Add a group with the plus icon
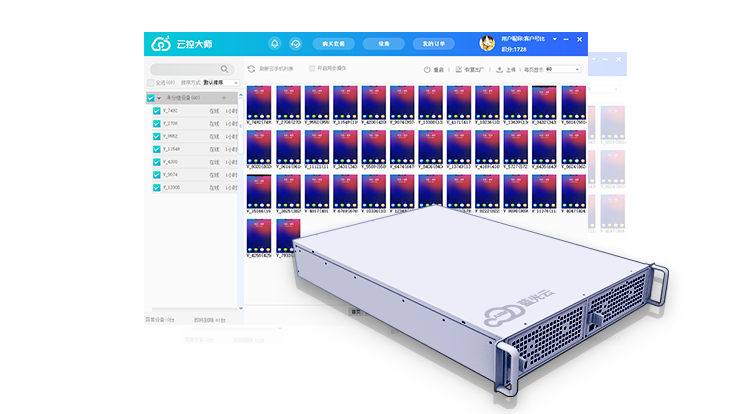This screenshot has height=414, width=732. tap(224, 98)
